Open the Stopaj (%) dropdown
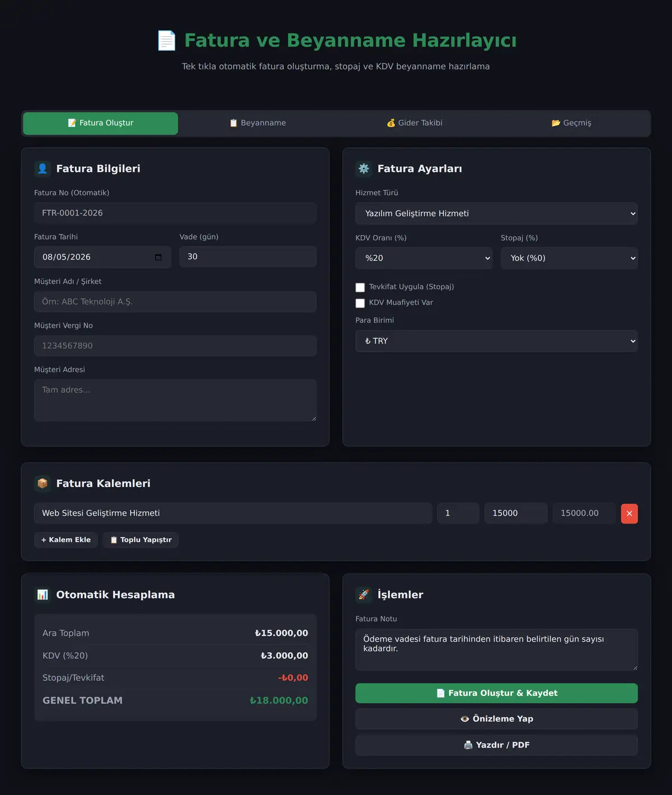 click(x=569, y=258)
